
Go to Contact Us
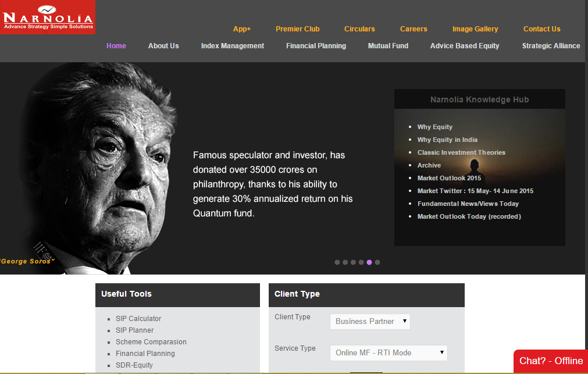coord(541,29)
